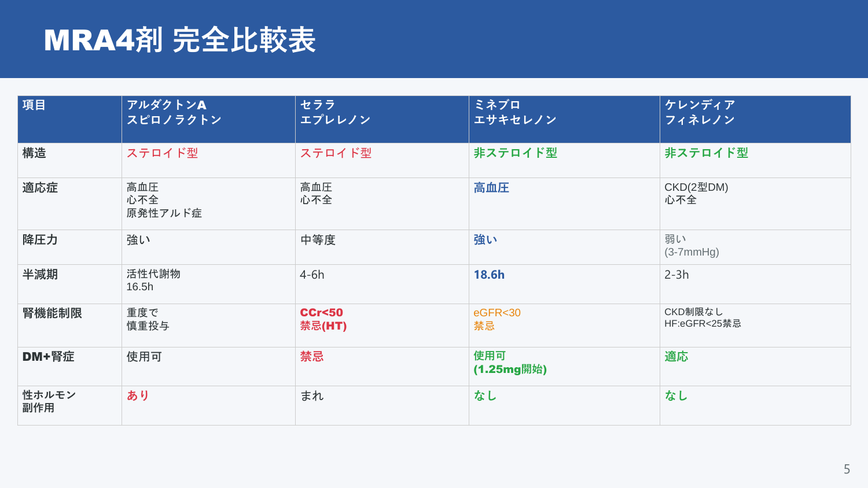Select the 項目 header cell

(x=69, y=119)
